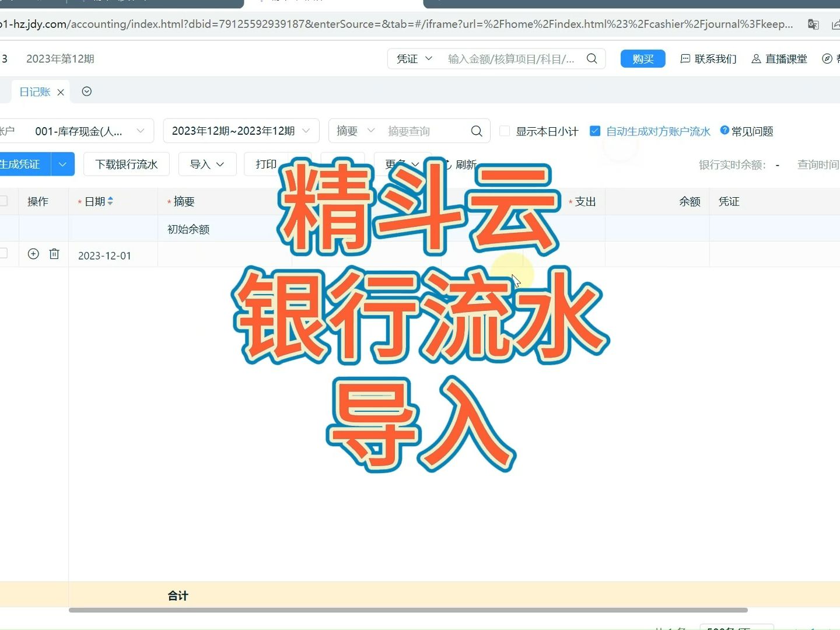
Task: Add a row with the plus circle icon
Action: tap(33, 254)
